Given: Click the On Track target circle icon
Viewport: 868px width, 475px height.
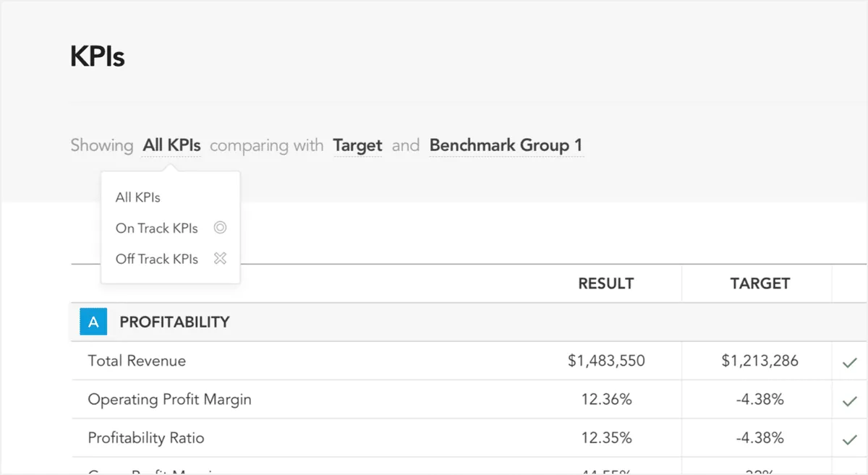Looking at the screenshot, I should [x=221, y=228].
